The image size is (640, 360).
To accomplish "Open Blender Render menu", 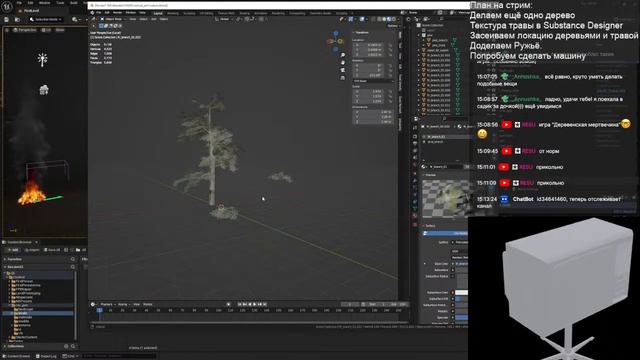I will point(118,13).
